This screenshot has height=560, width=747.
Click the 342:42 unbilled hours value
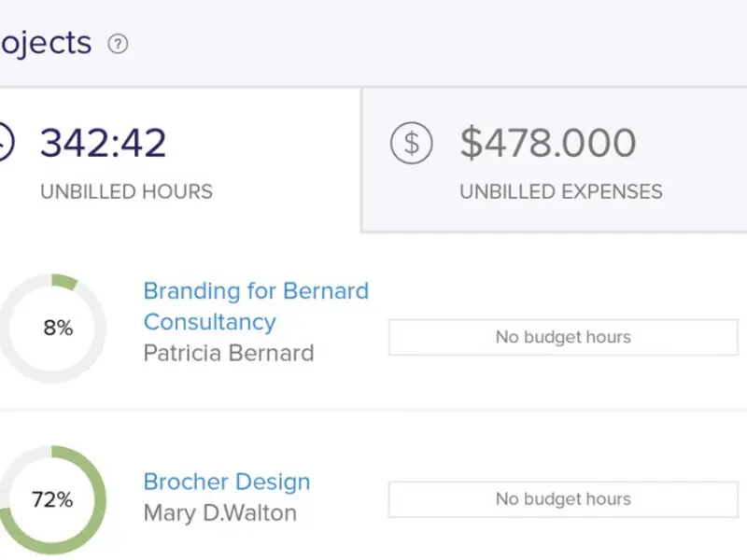[x=103, y=143]
